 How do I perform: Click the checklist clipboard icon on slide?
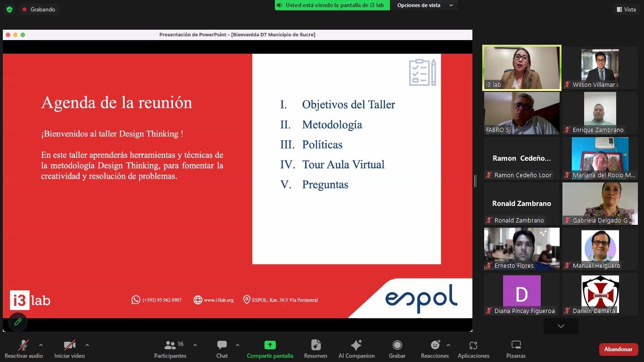point(422,72)
